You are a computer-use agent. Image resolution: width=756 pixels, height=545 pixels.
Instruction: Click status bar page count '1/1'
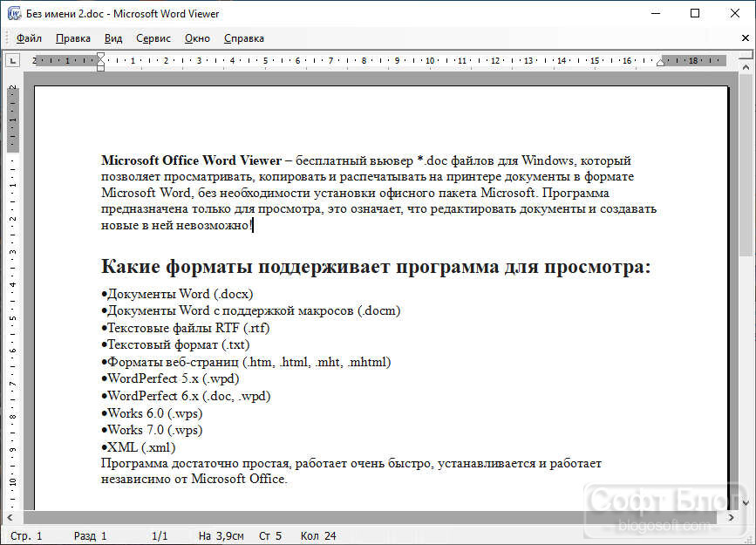160,535
